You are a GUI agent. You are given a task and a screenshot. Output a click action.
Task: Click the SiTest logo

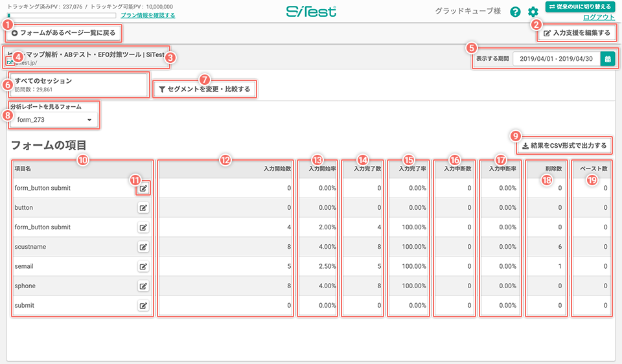click(x=312, y=12)
